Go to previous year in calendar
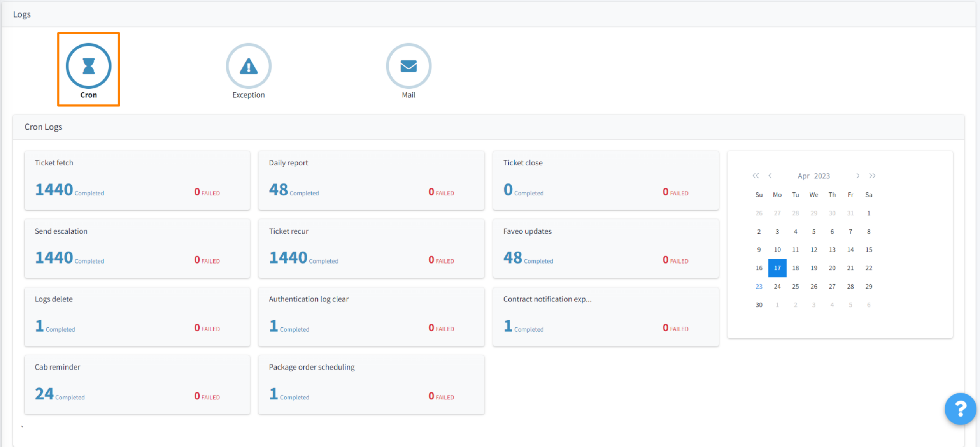 click(756, 176)
